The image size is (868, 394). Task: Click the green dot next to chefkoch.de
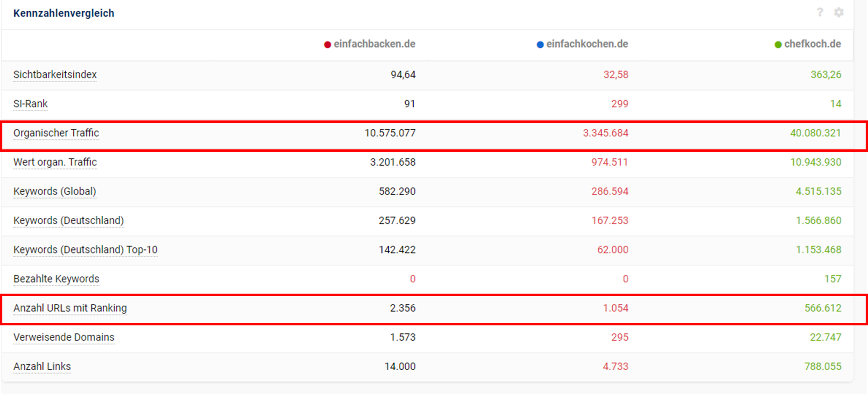tap(778, 44)
